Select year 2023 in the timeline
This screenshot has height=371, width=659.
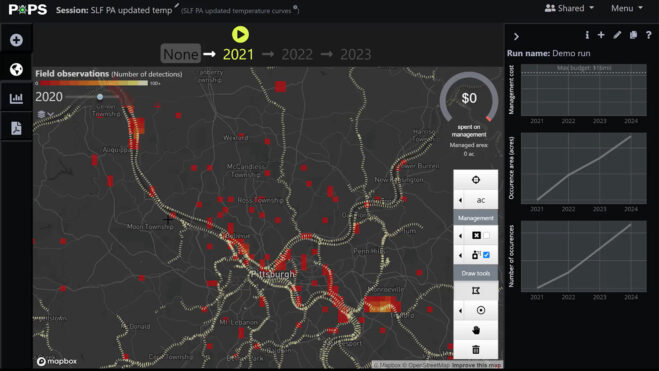point(356,54)
